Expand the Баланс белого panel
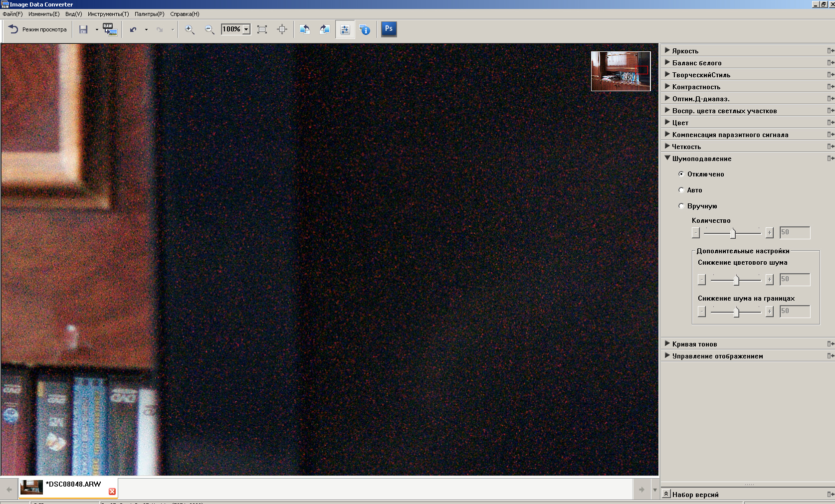This screenshot has width=835, height=504. [x=696, y=63]
